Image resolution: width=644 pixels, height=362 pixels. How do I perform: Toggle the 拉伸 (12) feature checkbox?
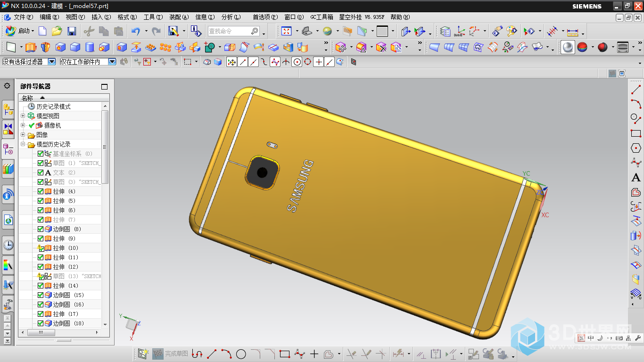point(41,267)
